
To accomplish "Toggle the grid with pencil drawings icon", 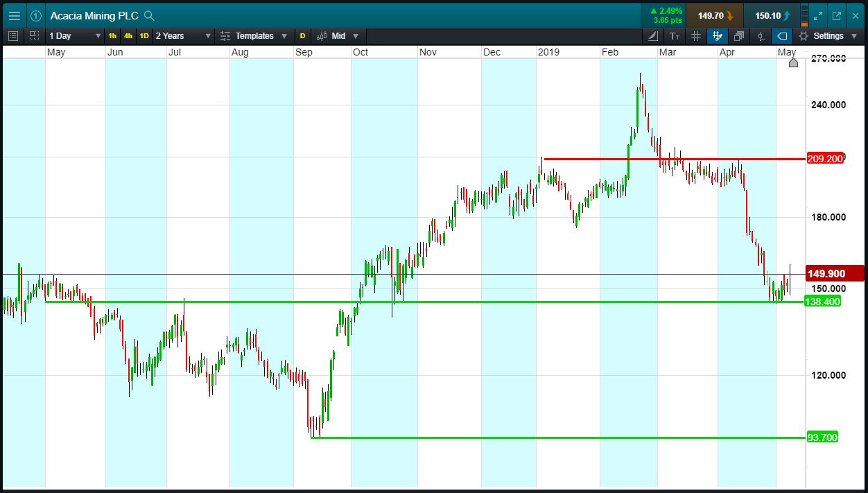I will pyautogui.click(x=718, y=36).
